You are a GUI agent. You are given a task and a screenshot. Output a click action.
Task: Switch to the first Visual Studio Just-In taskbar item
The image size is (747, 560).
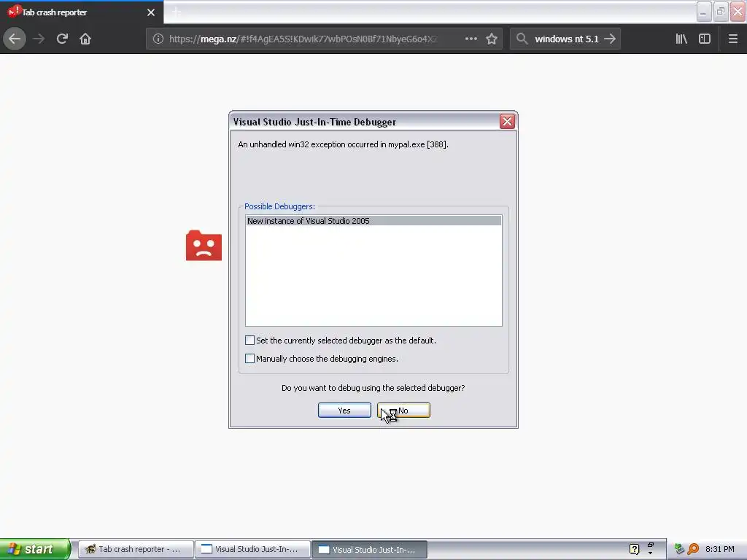click(252, 549)
